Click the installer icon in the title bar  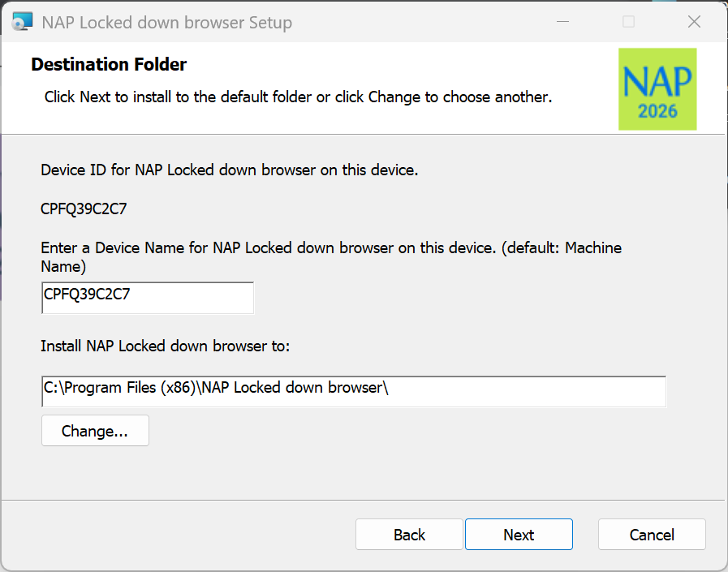23,22
